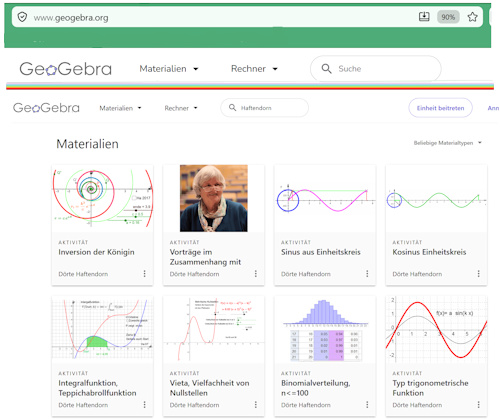
Task: Expand the small Materialien dropdown
Action: pyautogui.click(x=120, y=108)
